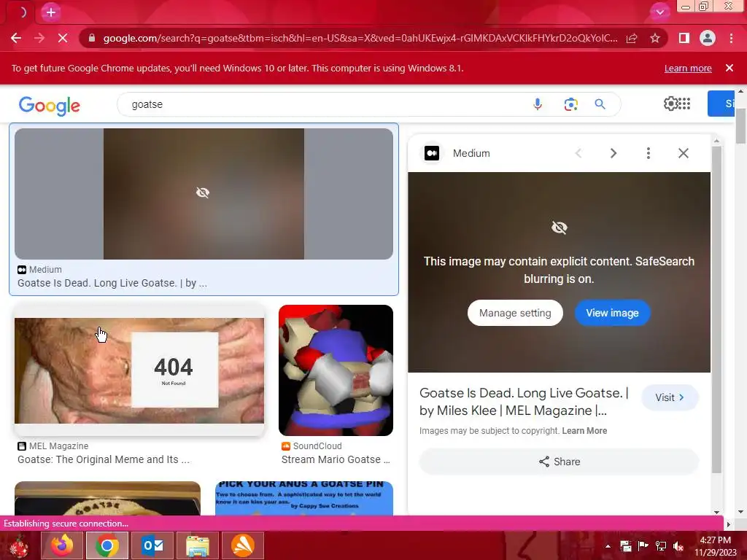Viewport: 747px width, 560px height.
Task: Bookmark this page with the star
Action: (x=655, y=38)
